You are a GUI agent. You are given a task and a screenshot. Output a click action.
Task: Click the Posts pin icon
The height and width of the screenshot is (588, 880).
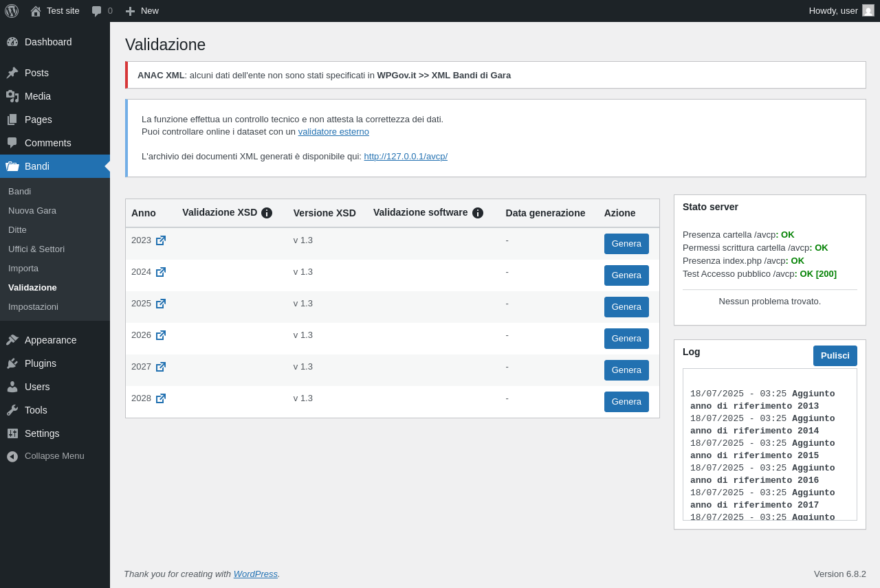click(12, 73)
